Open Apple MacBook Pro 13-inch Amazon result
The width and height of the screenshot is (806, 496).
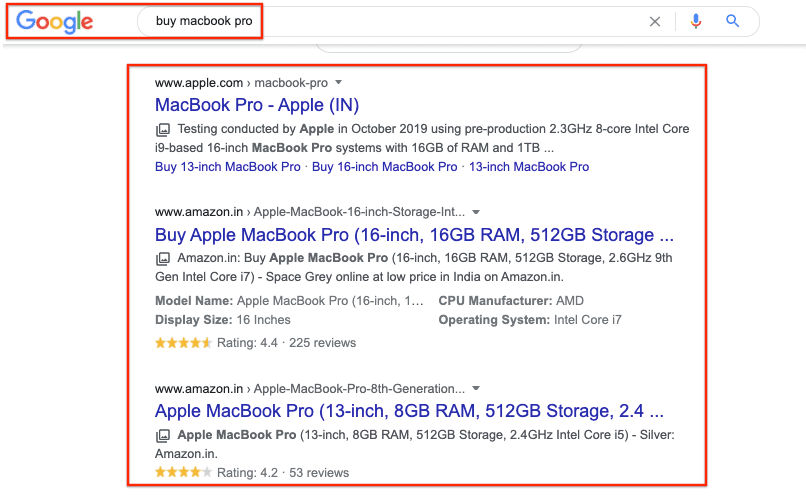409,411
